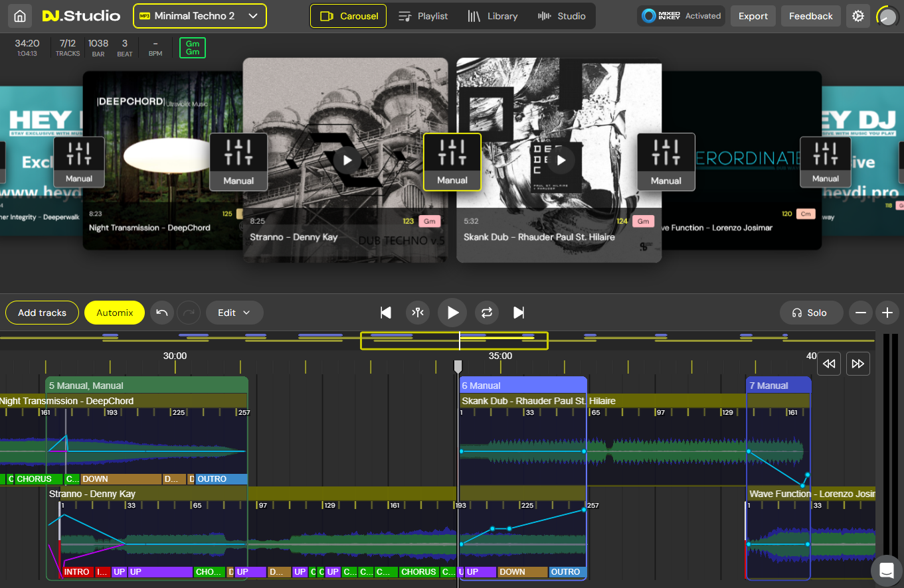Toggle the loop playback button
The height and width of the screenshot is (588, 904).
click(487, 313)
